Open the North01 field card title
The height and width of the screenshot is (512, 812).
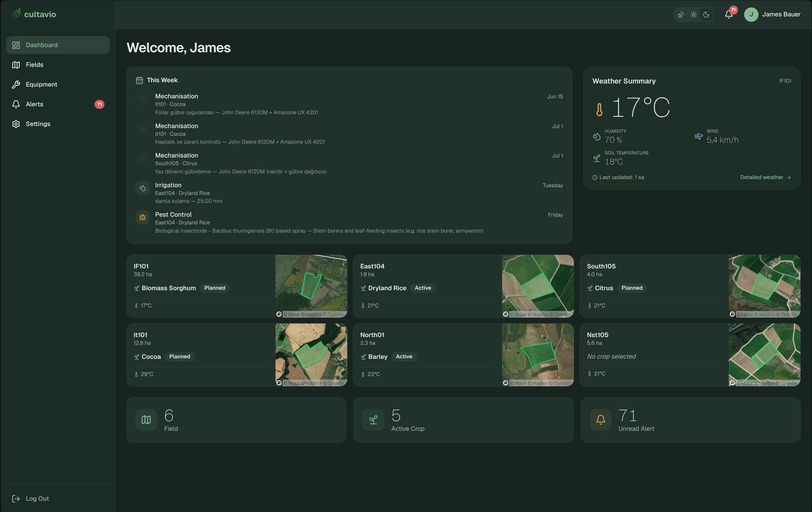372,335
